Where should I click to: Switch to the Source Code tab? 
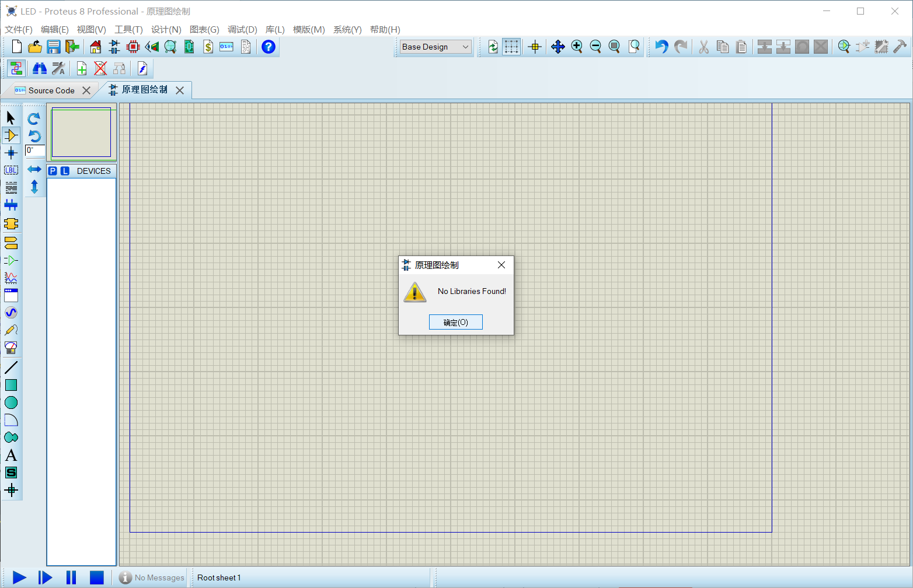coord(51,90)
